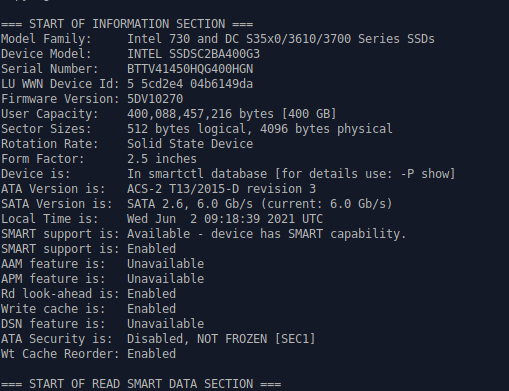
Task: Click the Wt Cache Reorder Enabled value
Action: pos(152,354)
